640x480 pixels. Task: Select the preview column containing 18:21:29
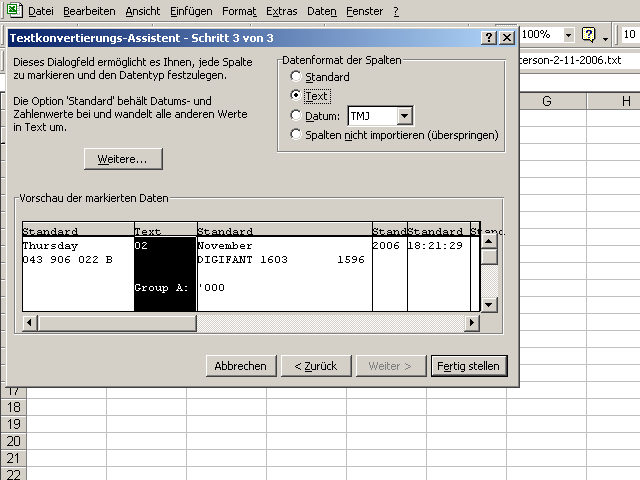click(439, 267)
